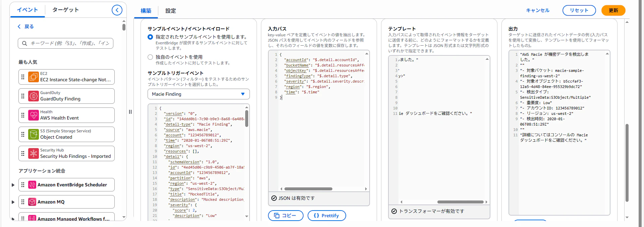The height and width of the screenshot is (227, 644).
Task: Click the EC2 service icon
Action: coord(34,77)
